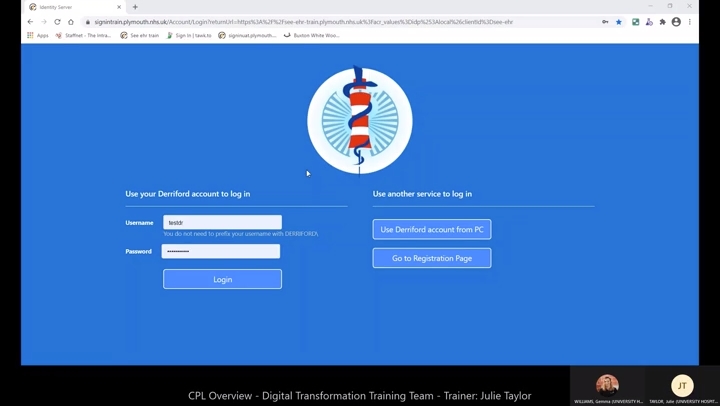Click the 'Username' label
720x406 pixels.
(x=139, y=223)
